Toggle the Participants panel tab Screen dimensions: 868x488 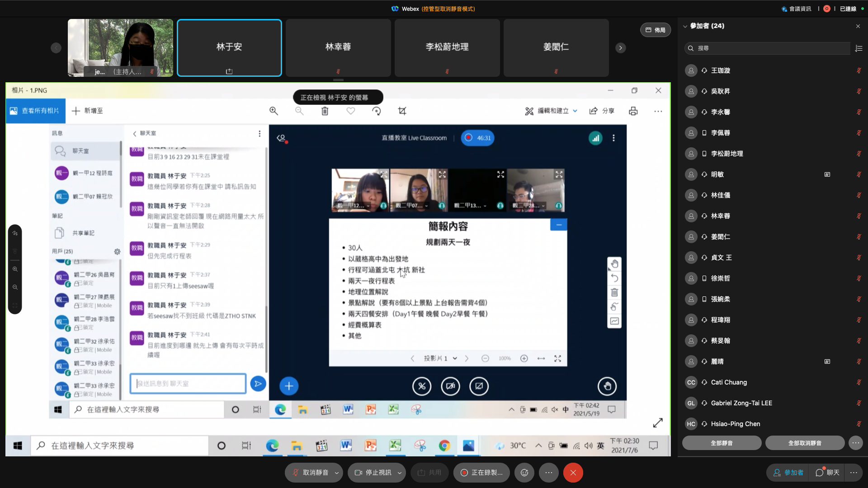(x=788, y=473)
